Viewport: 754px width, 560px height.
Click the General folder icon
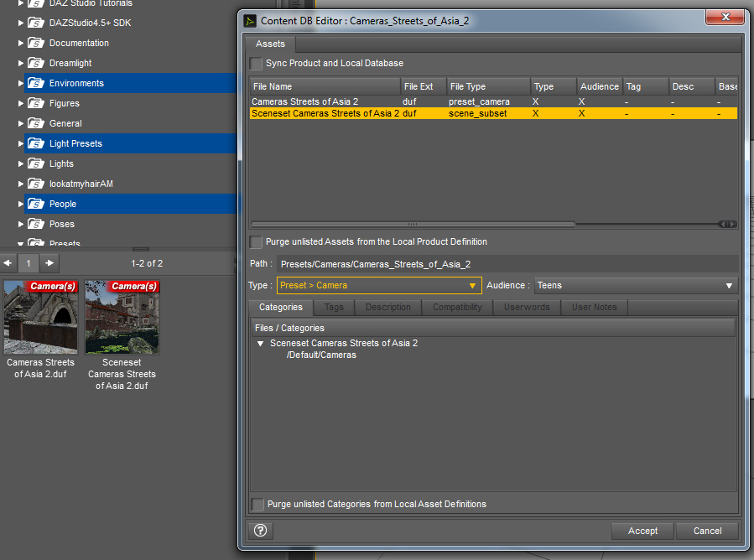[x=36, y=123]
